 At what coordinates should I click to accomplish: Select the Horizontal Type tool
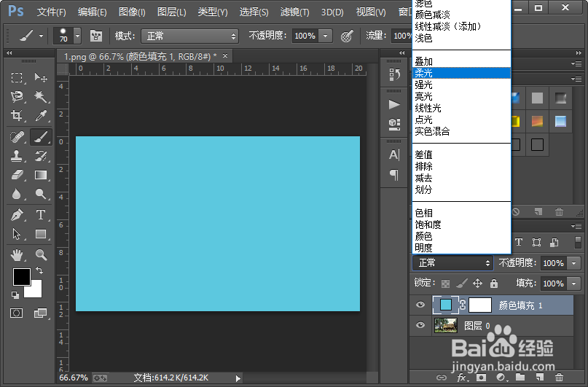(41, 215)
